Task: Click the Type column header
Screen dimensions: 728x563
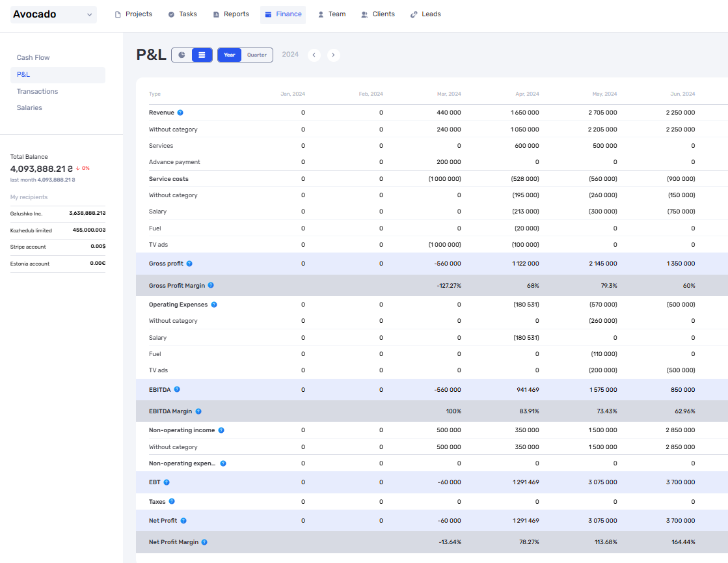Action: [x=155, y=94]
